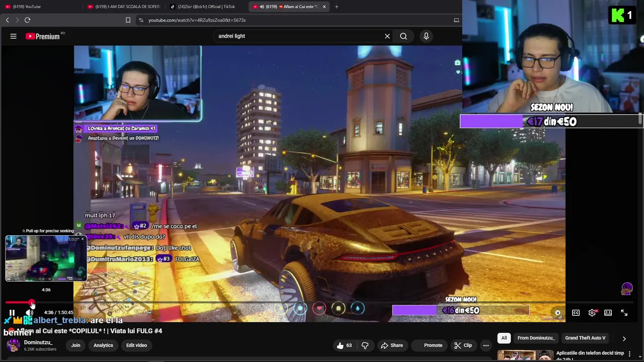This screenshot has height=362, width=644.
Task: Like the video with thumbs up
Action: (345, 345)
